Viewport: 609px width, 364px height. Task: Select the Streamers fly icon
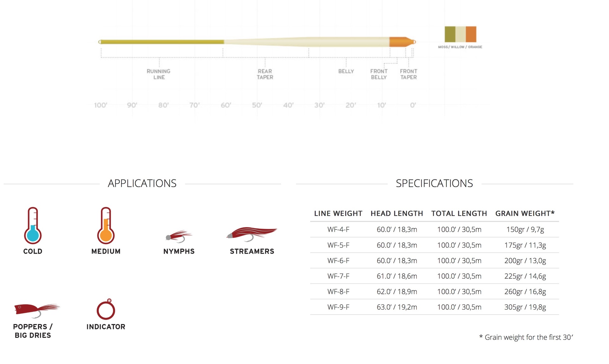click(x=252, y=233)
